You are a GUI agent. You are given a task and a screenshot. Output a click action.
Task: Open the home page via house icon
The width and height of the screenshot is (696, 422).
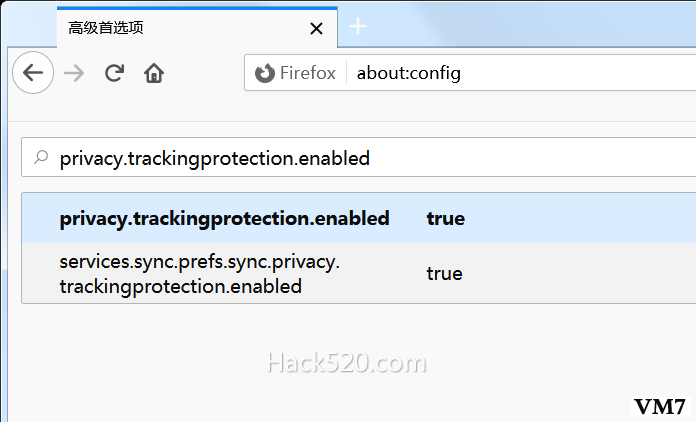[154, 73]
